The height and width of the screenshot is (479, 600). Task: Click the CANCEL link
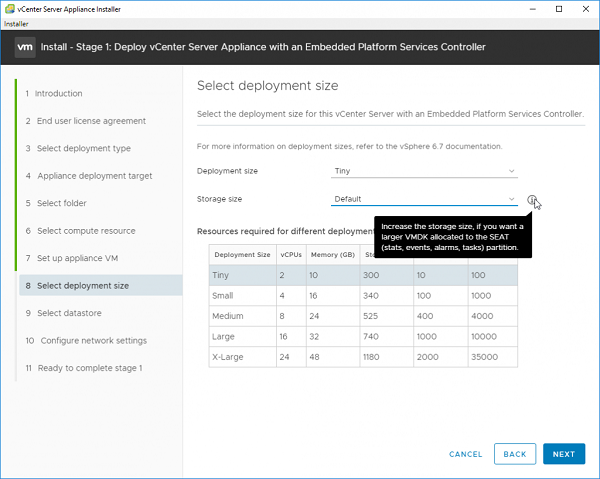pyautogui.click(x=465, y=454)
